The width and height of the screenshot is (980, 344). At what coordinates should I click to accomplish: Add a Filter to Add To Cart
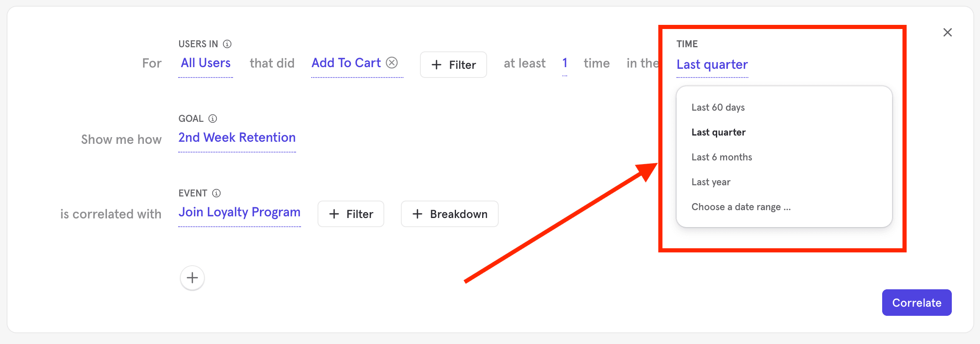pos(453,65)
